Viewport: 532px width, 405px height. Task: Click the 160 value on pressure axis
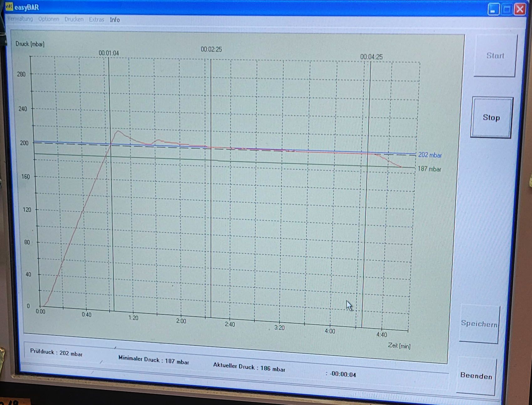tap(25, 177)
